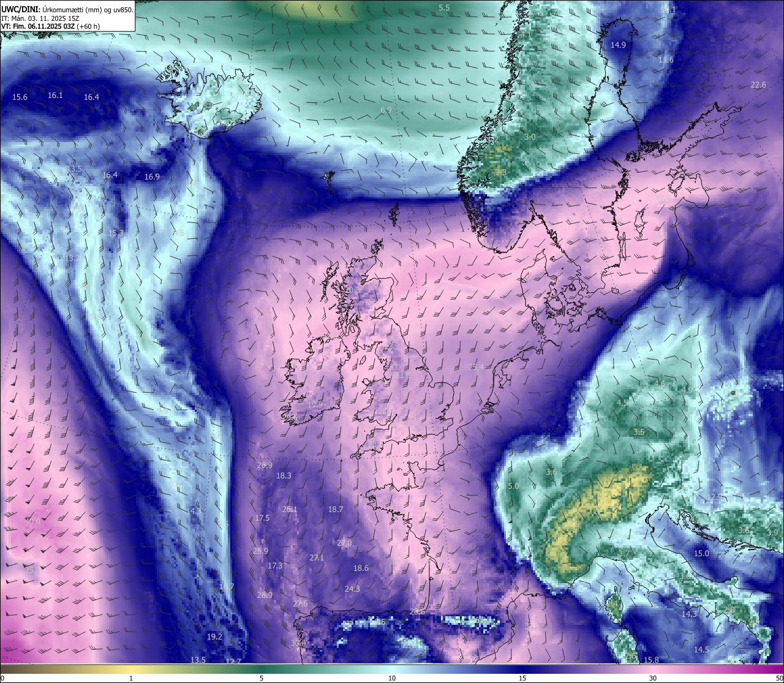Click the IT initial time line 'Mán. 03. 11. 2025 15Z'

click(x=40, y=18)
